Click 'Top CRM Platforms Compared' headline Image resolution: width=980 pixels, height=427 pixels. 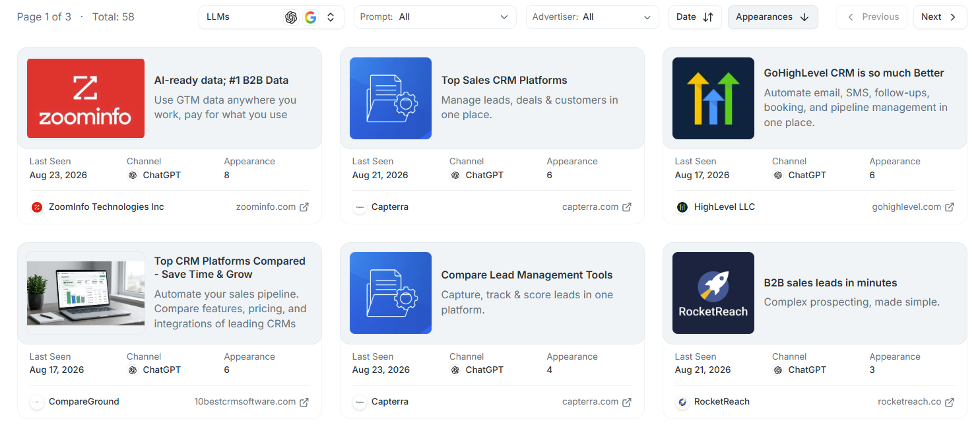point(230,268)
